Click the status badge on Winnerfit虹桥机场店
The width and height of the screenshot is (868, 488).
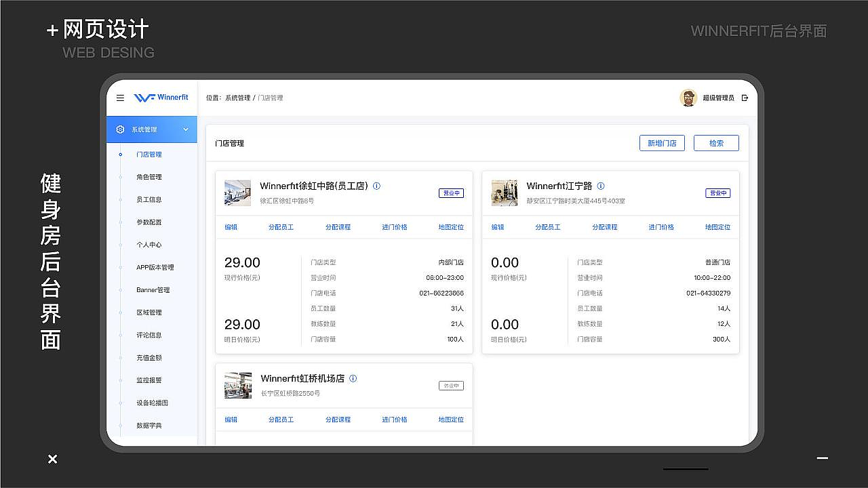pyautogui.click(x=451, y=386)
